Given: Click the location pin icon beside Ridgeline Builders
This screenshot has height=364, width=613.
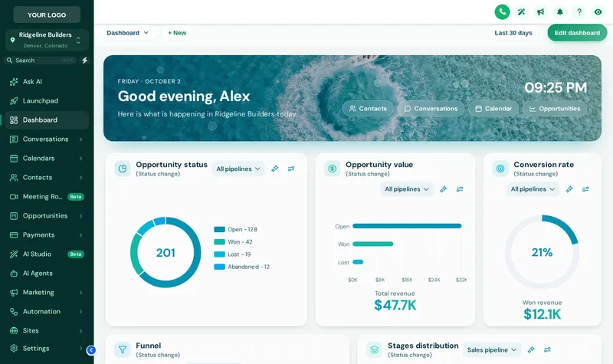Looking at the screenshot, I should click(x=12, y=40).
